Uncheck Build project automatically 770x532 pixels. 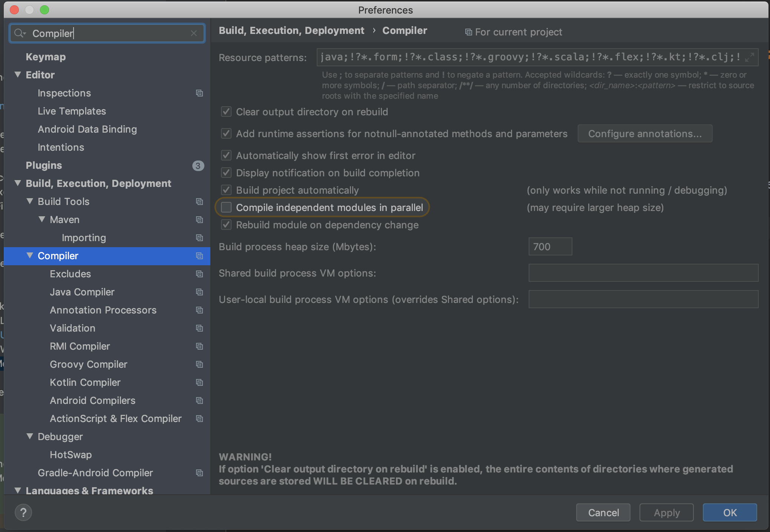(x=226, y=190)
